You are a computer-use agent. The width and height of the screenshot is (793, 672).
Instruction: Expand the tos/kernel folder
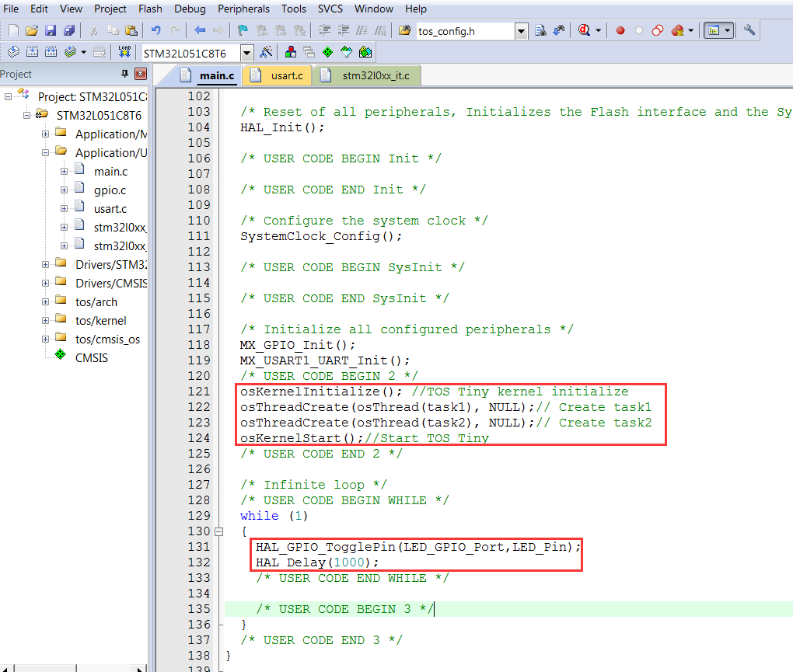tap(46, 320)
